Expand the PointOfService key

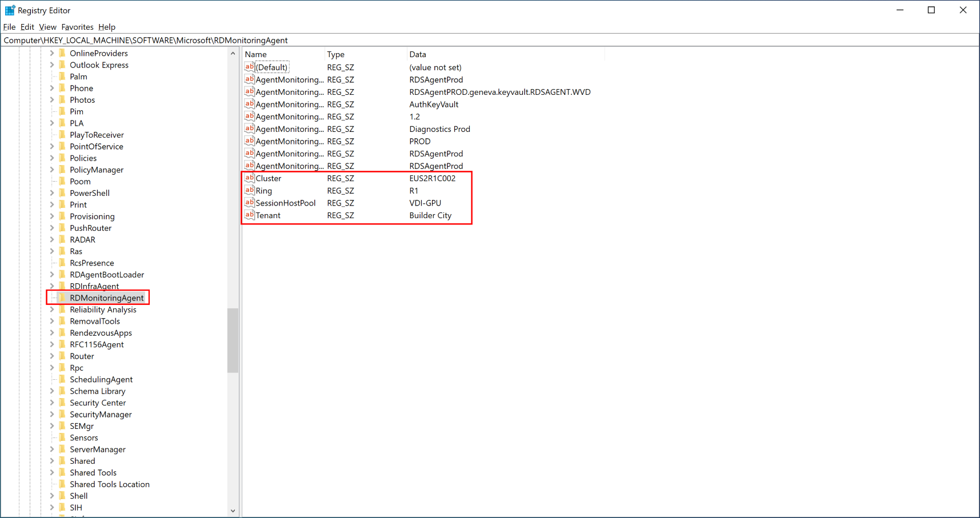[x=52, y=146]
